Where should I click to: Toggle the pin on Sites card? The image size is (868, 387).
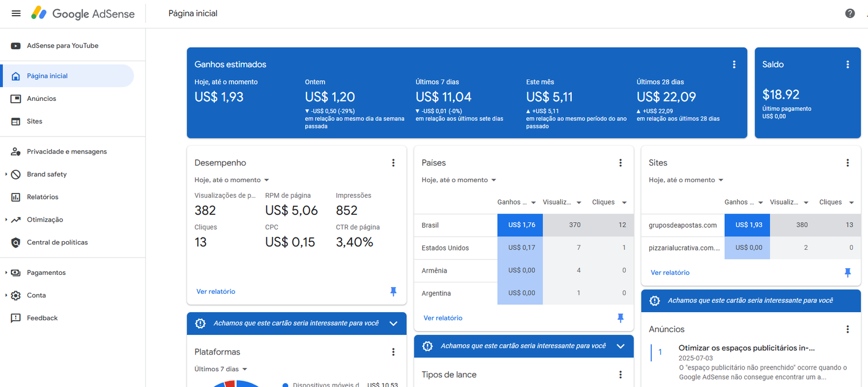pos(847,273)
